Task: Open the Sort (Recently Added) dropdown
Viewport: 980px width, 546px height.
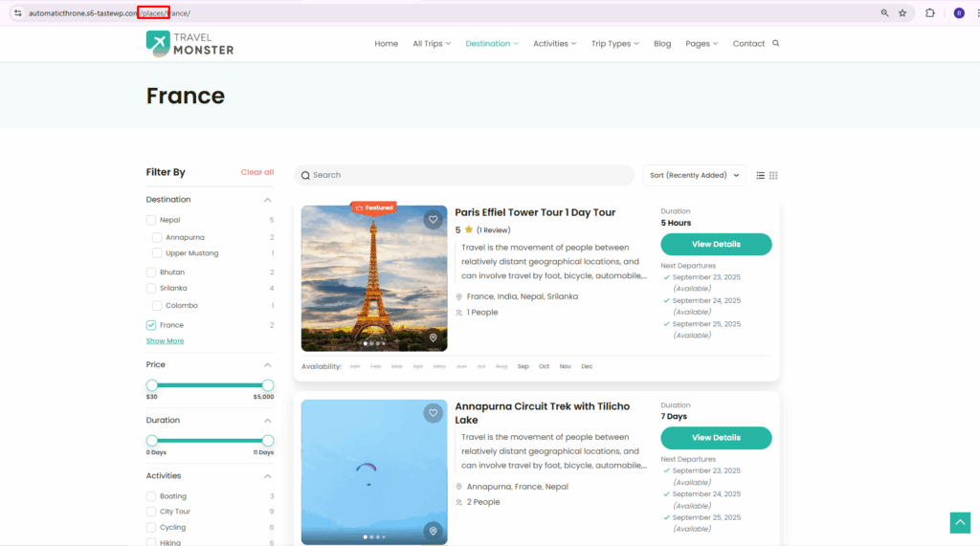Action: click(x=694, y=175)
